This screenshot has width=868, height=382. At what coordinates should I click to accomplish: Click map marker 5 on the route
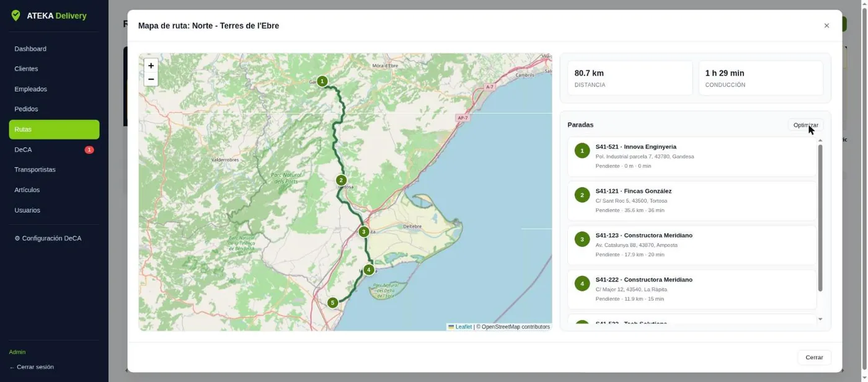click(333, 303)
